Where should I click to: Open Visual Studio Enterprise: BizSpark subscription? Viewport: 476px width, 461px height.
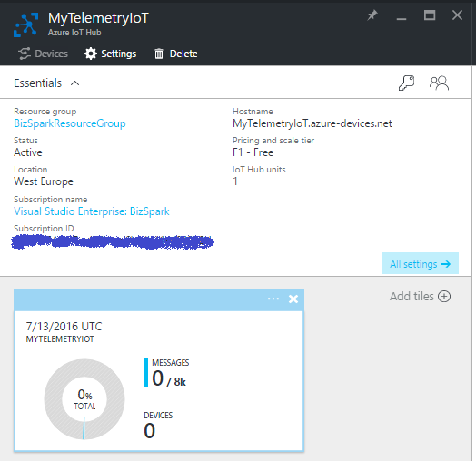[x=92, y=211]
